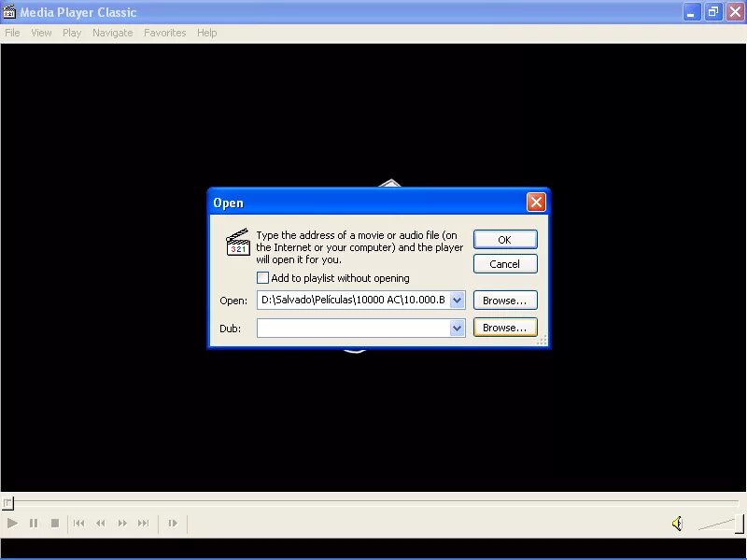Screen dimensions: 747x560
Task: Mute audio with the speaker icon
Action: click(x=677, y=524)
